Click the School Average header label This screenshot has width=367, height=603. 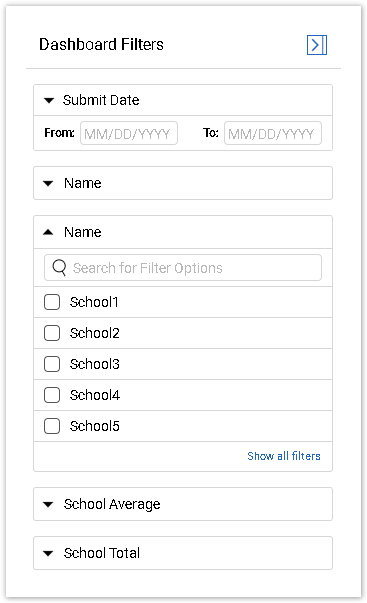112,504
